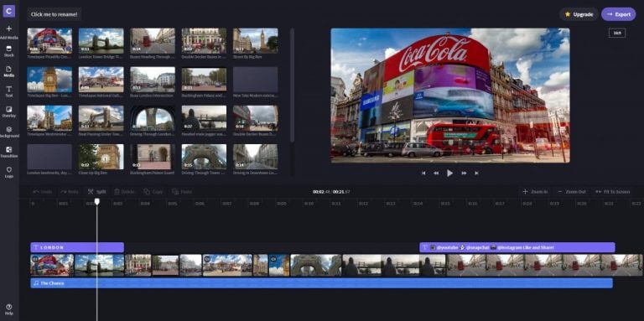Delete the selected clip
Screen dimensions: 644x321
point(124,192)
